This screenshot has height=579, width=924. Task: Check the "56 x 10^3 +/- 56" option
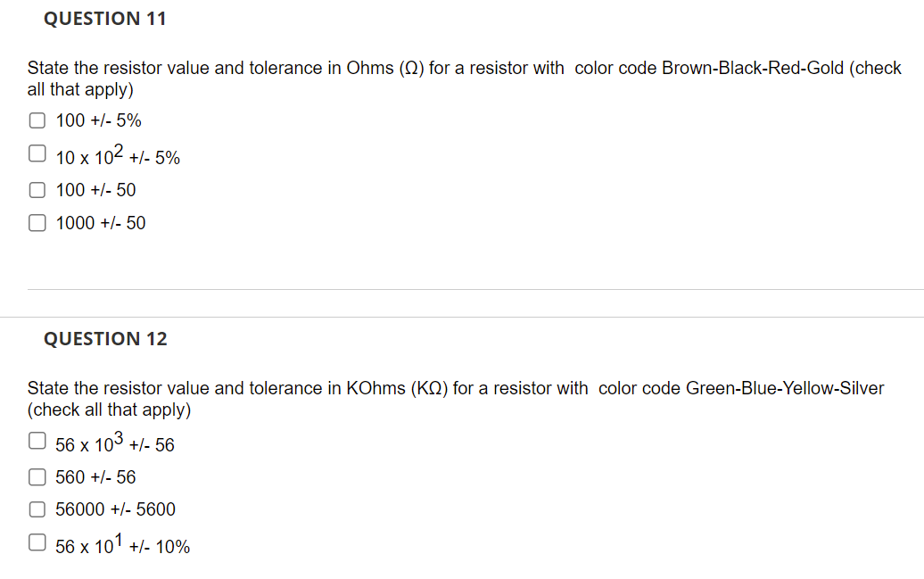point(37,440)
